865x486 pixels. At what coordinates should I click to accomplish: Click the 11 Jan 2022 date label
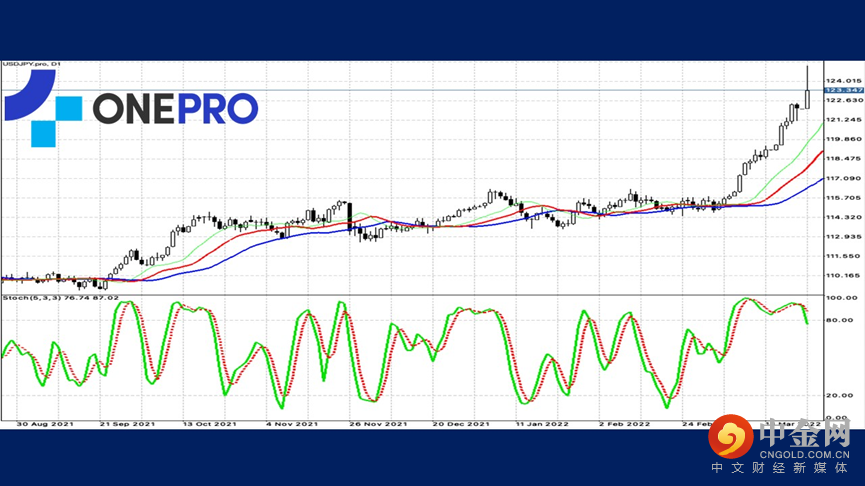tap(542, 424)
